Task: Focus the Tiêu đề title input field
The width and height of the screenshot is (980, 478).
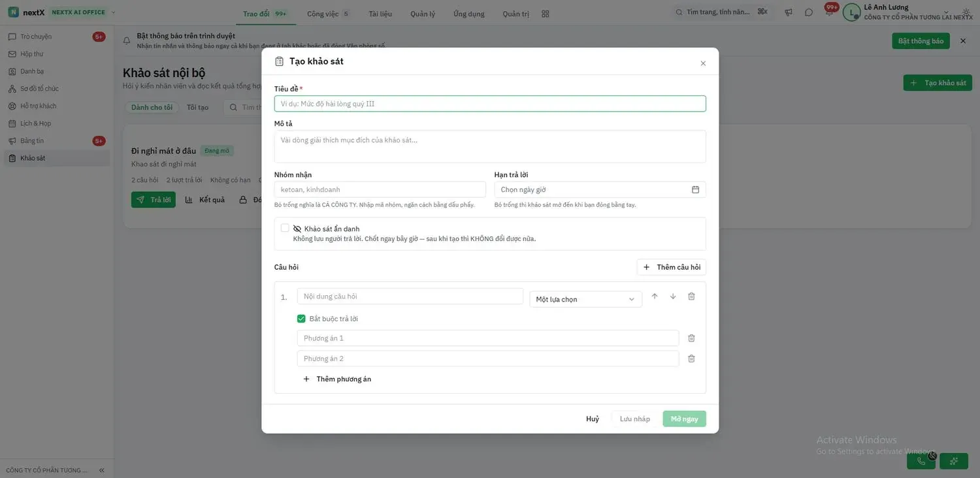Action: pos(490,104)
